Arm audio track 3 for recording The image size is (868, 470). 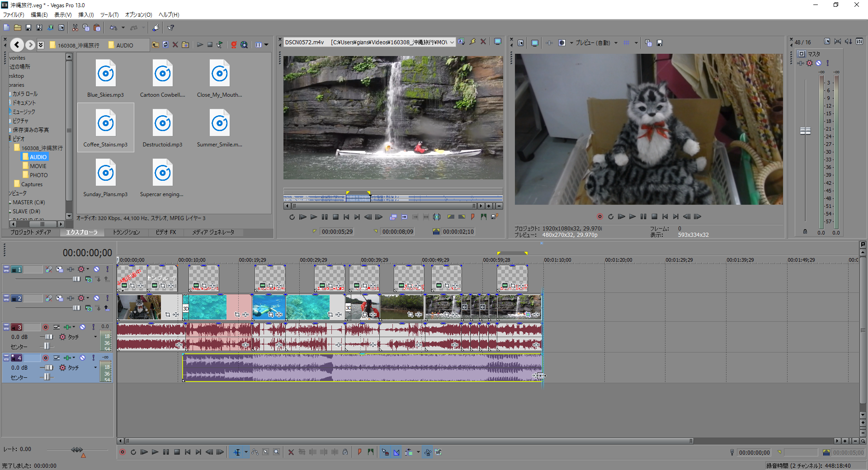point(46,327)
